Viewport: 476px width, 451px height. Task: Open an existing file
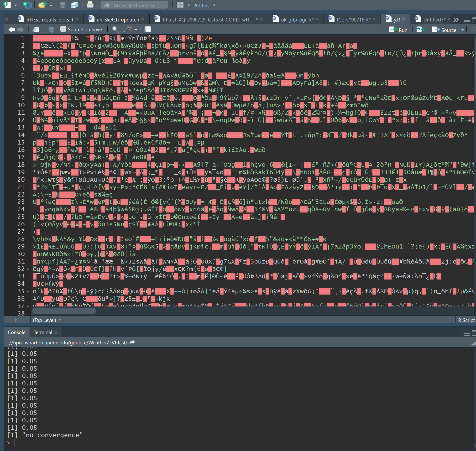click(42, 5)
